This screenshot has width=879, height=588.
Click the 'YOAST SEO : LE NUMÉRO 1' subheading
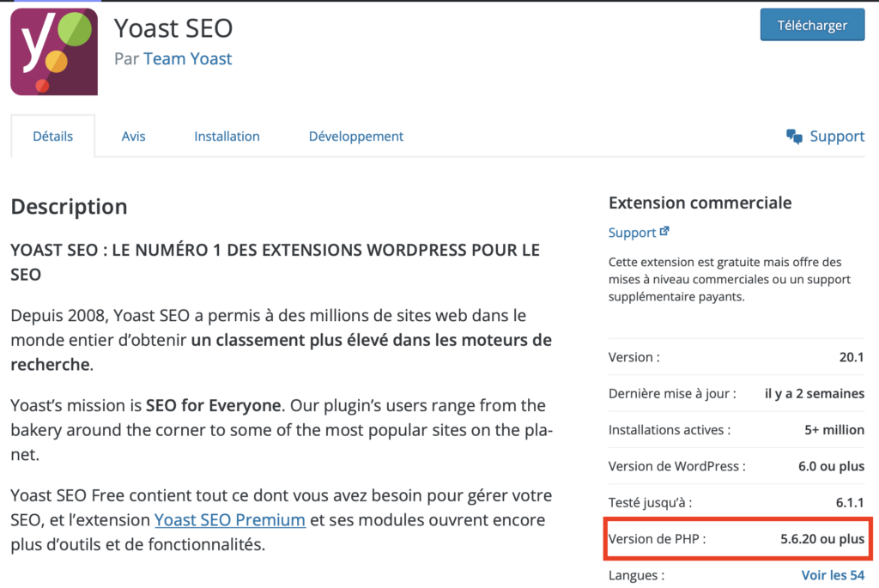275,262
